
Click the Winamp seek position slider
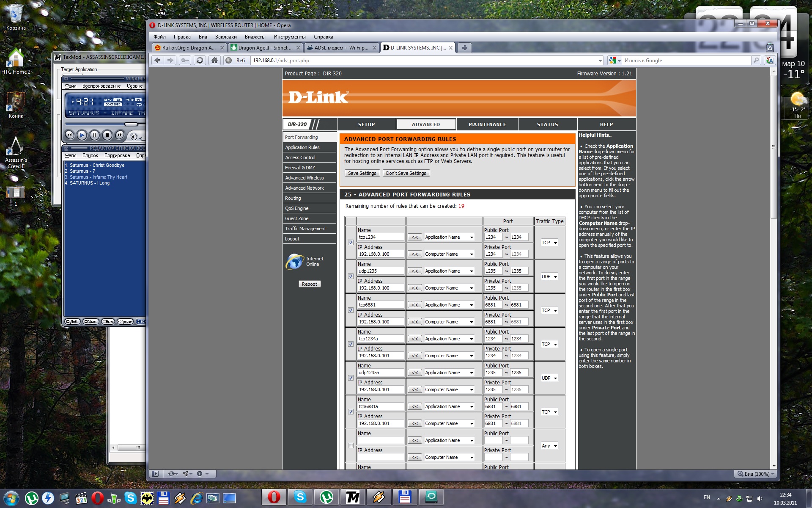click(131, 124)
